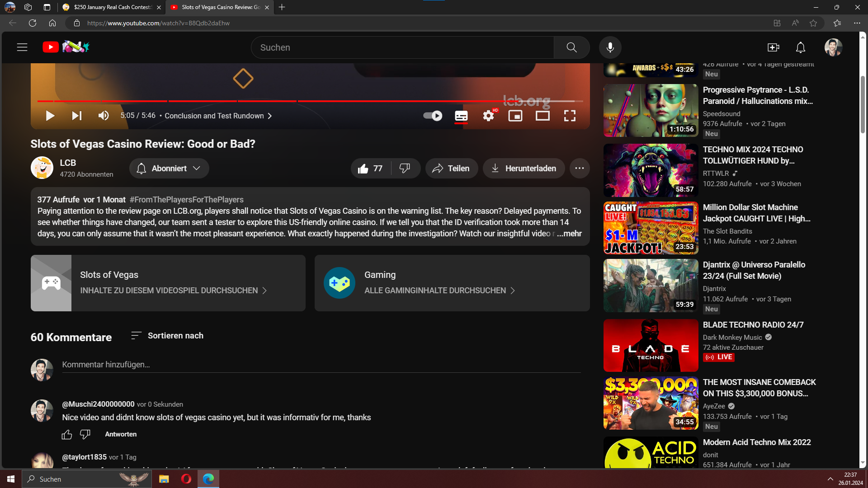Open the #FromThePlayersForThePlayers hashtag
This screenshot has height=488, width=868.
point(186,200)
